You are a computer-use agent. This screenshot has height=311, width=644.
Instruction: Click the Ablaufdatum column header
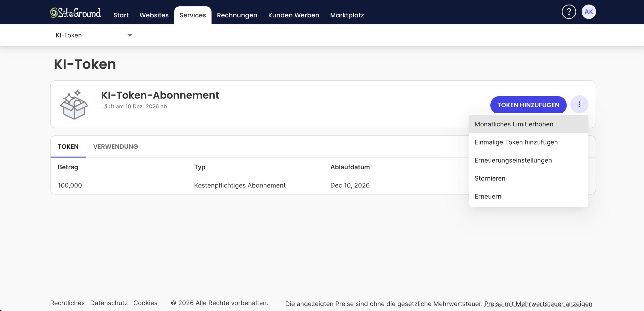tap(350, 167)
